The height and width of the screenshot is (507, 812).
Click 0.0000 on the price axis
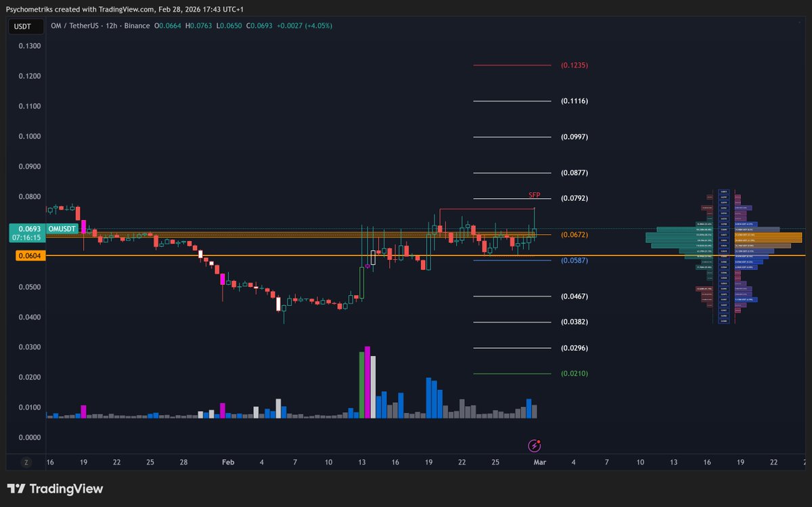(x=30, y=437)
